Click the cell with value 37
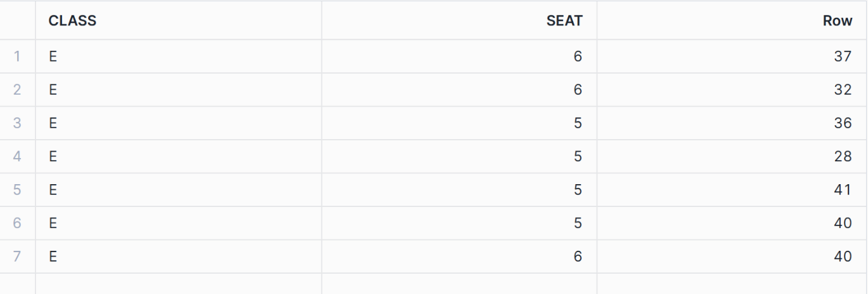Image resolution: width=868 pixels, height=294 pixels. pyautogui.click(x=732, y=57)
